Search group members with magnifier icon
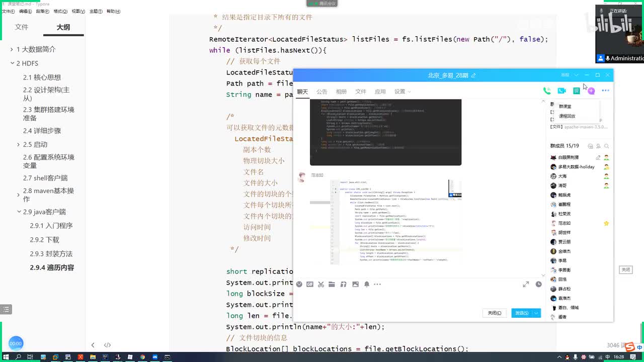The width and height of the screenshot is (644, 362). coord(607,146)
